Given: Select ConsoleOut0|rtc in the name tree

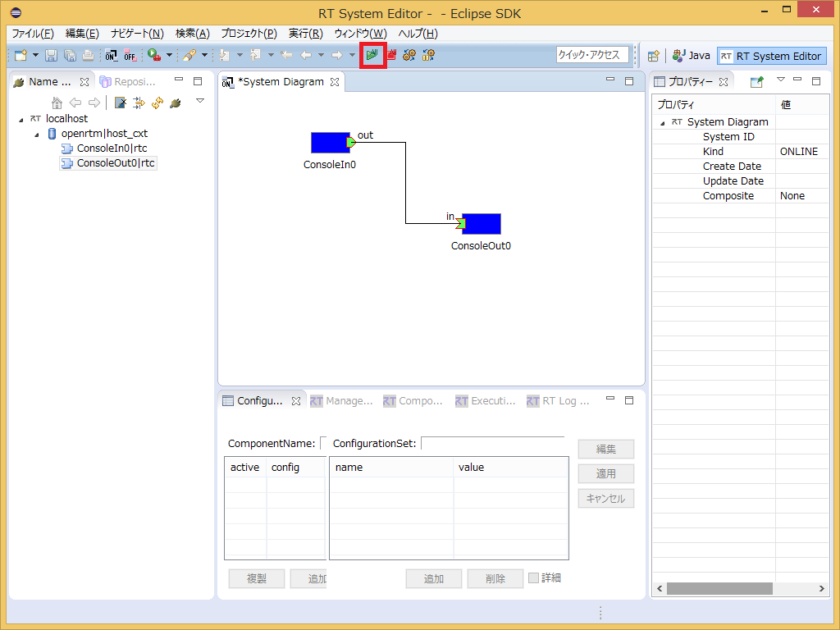Looking at the screenshot, I should point(109,163).
